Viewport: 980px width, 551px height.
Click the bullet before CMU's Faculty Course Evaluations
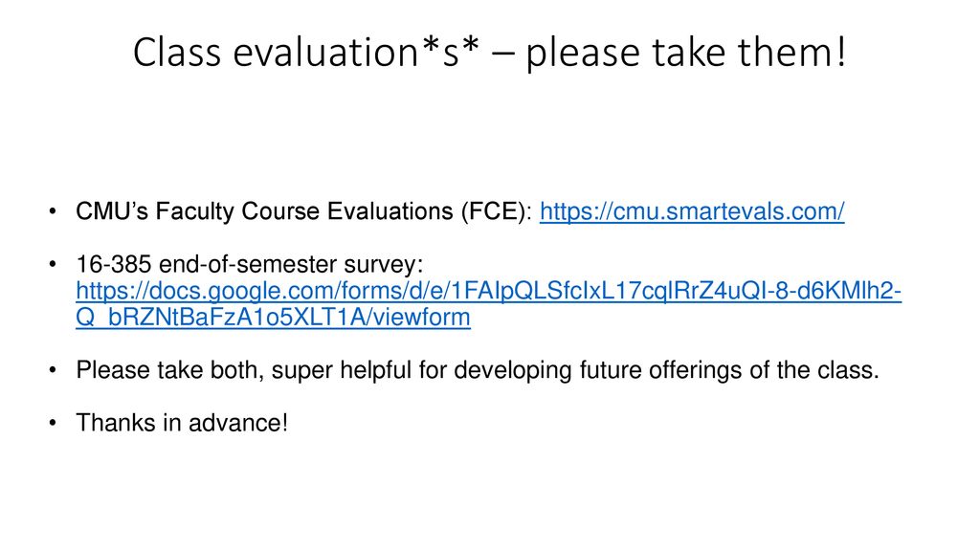pyautogui.click(x=53, y=211)
